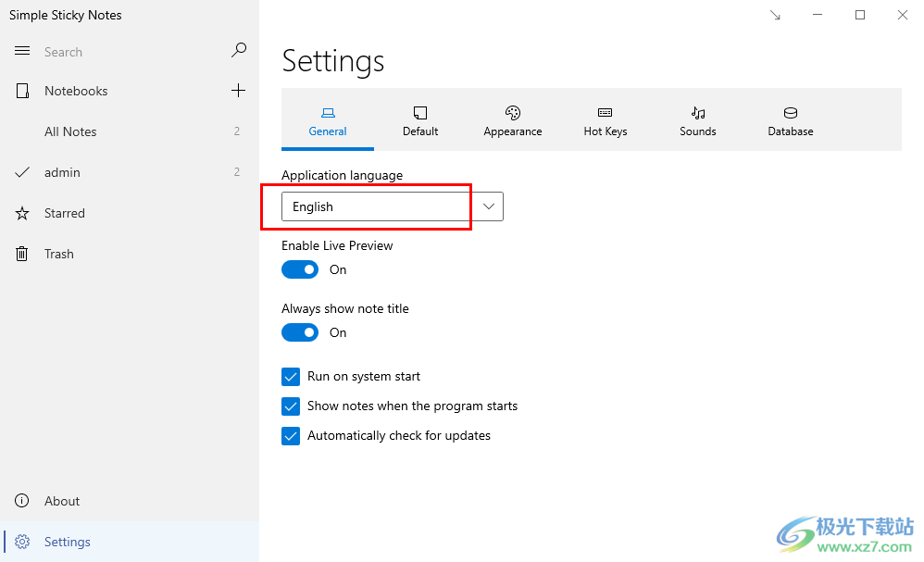
Task: Open Starred notes star icon
Action: pyautogui.click(x=22, y=213)
